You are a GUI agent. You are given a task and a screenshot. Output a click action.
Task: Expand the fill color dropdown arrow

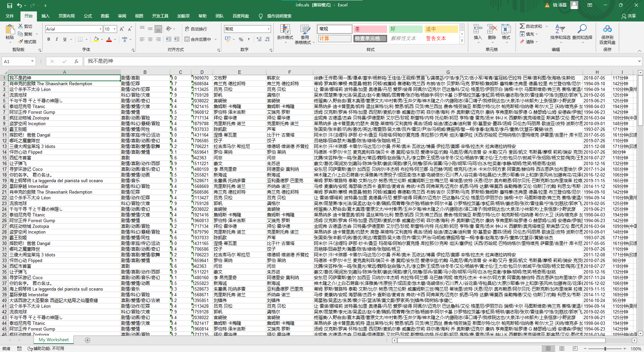101,39
